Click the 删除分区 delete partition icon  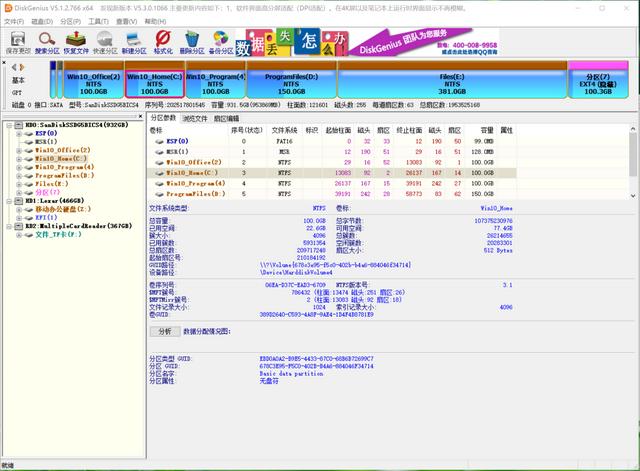tap(192, 41)
